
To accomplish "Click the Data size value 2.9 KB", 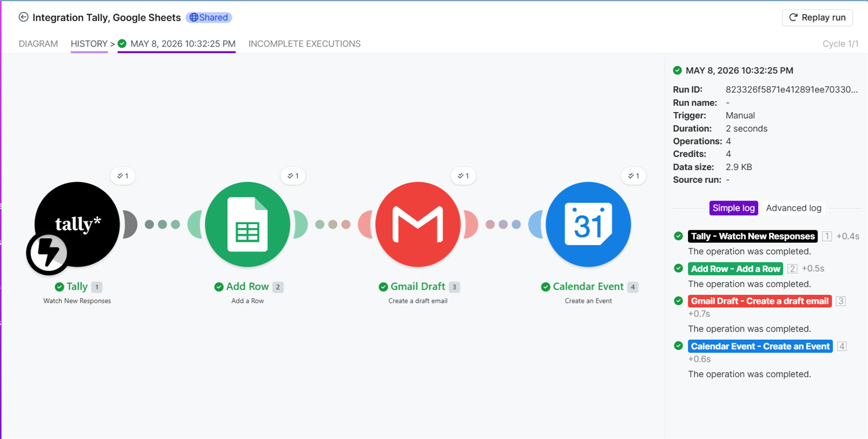I will pos(739,167).
